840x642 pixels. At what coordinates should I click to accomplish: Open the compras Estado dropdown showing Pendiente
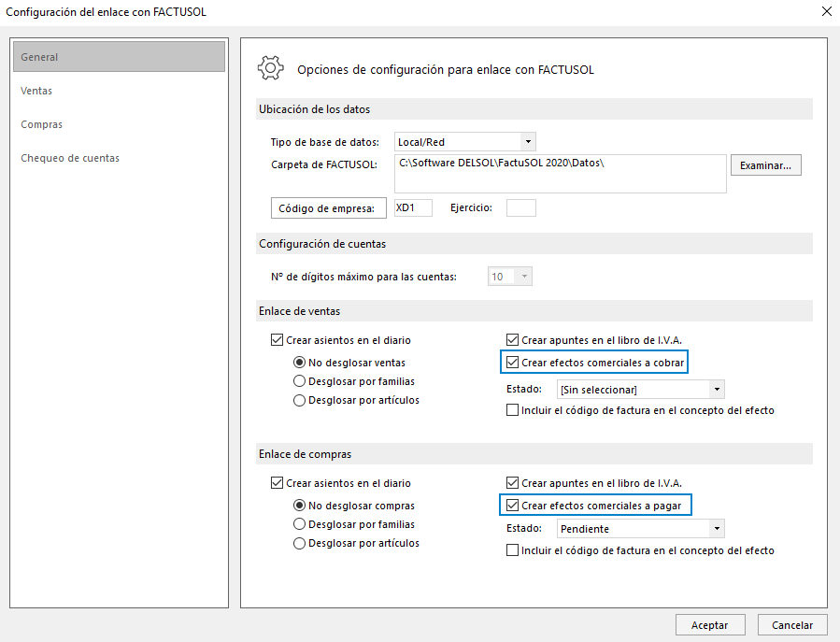(641, 529)
